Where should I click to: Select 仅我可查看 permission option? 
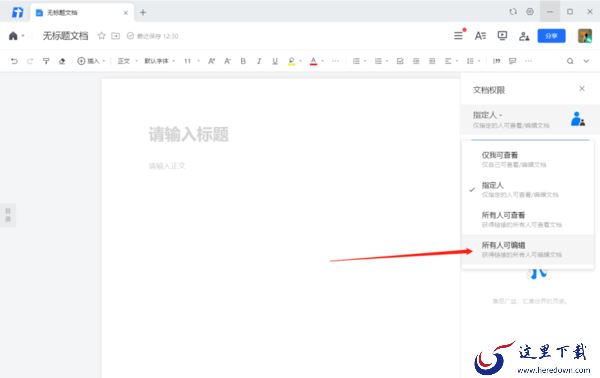tap(528, 159)
